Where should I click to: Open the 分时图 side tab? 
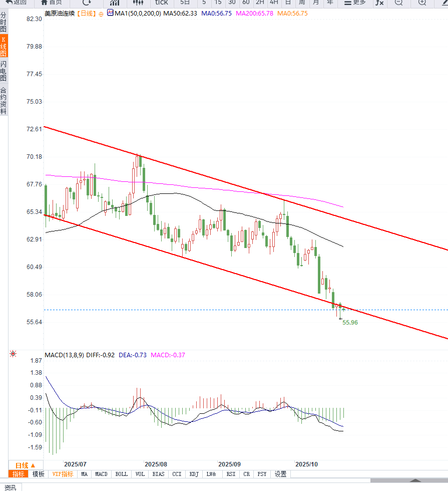4,22
